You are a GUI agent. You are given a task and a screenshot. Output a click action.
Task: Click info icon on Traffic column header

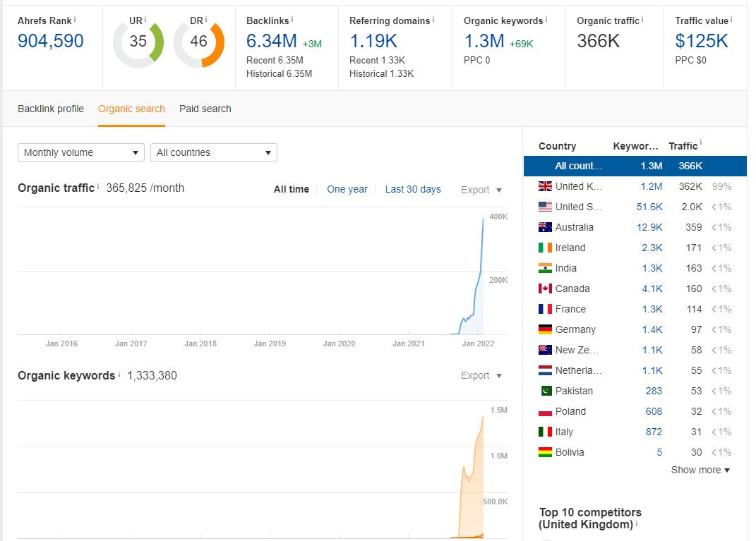[x=701, y=142]
